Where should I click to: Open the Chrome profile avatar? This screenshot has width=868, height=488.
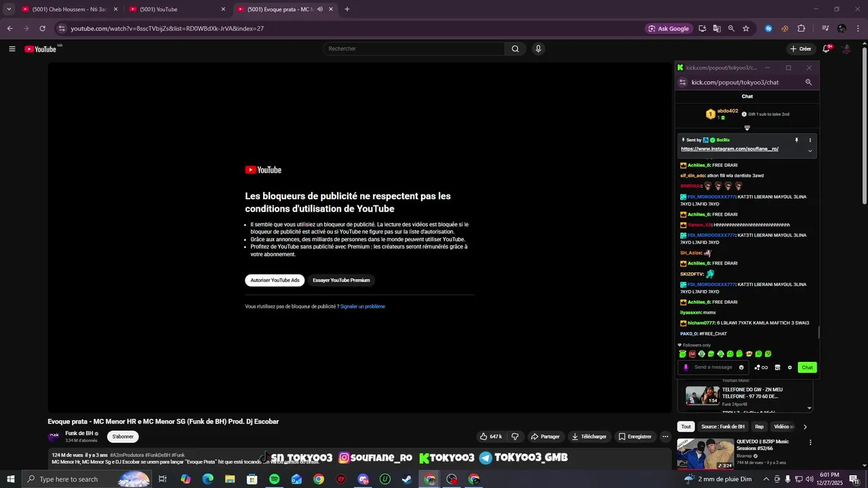842,28
